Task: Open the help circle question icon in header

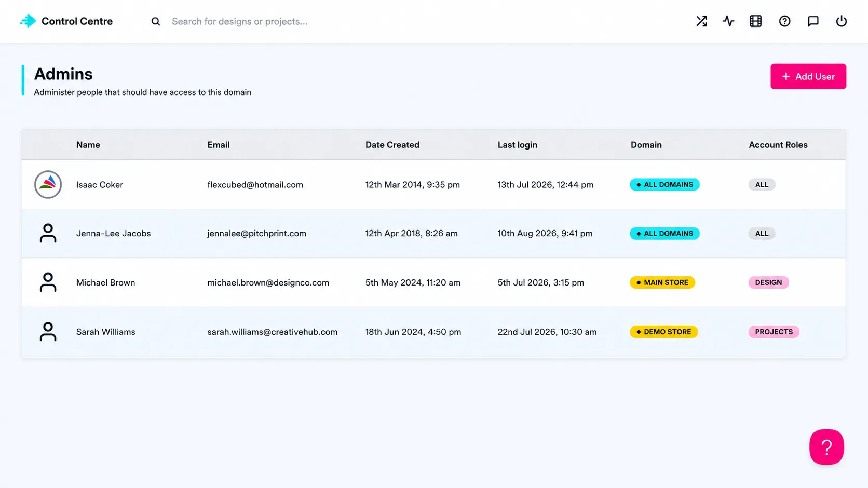Action: [x=784, y=21]
